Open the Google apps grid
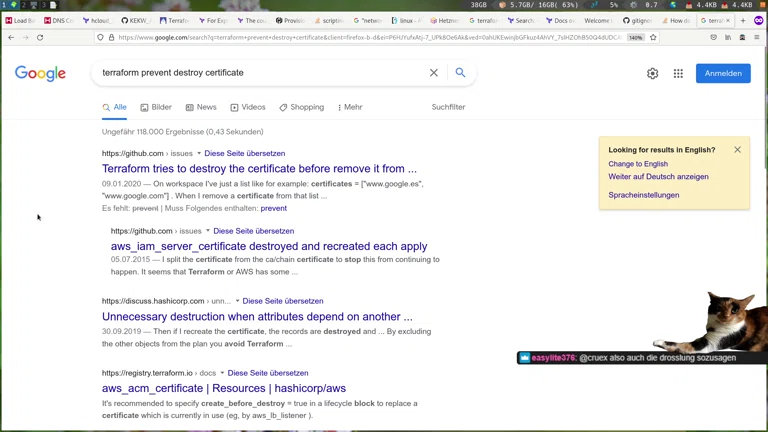768x432 pixels. [678, 73]
